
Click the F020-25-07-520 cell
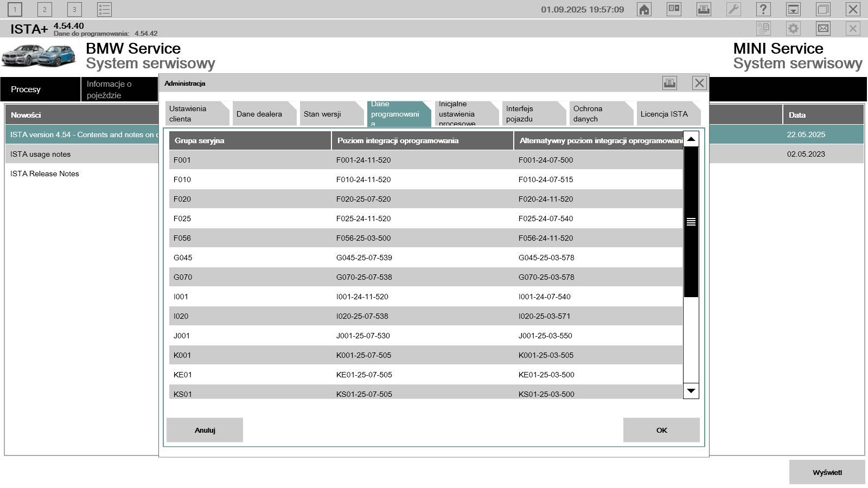click(363, 199)
